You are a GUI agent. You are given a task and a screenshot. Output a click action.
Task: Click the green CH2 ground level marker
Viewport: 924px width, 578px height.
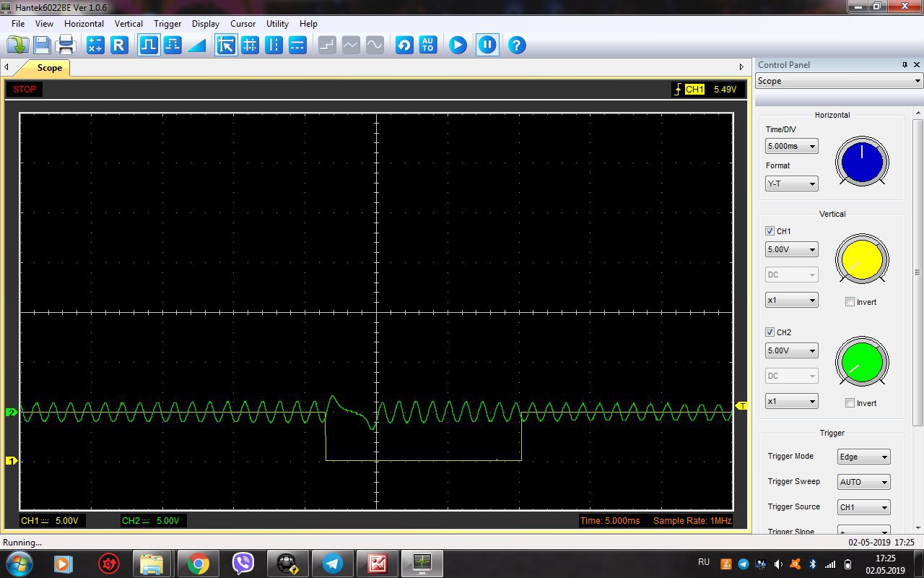click(x=12, y=412)
